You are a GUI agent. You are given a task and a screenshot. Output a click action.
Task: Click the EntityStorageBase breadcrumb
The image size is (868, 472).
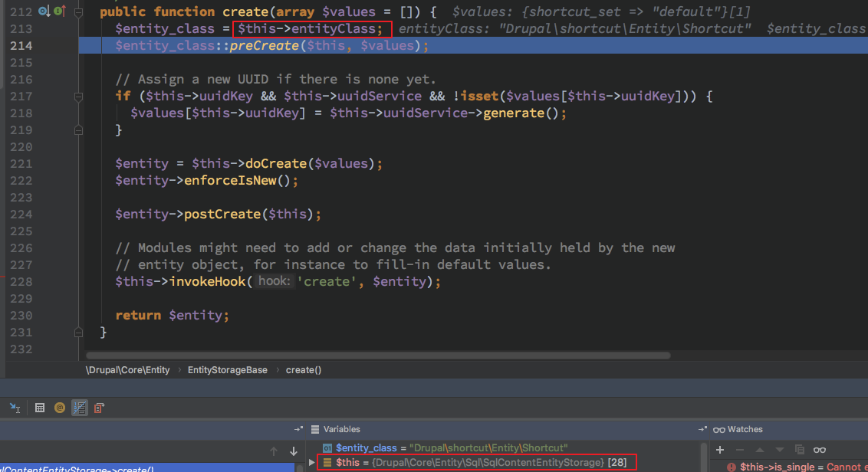(x=227, y=370)
